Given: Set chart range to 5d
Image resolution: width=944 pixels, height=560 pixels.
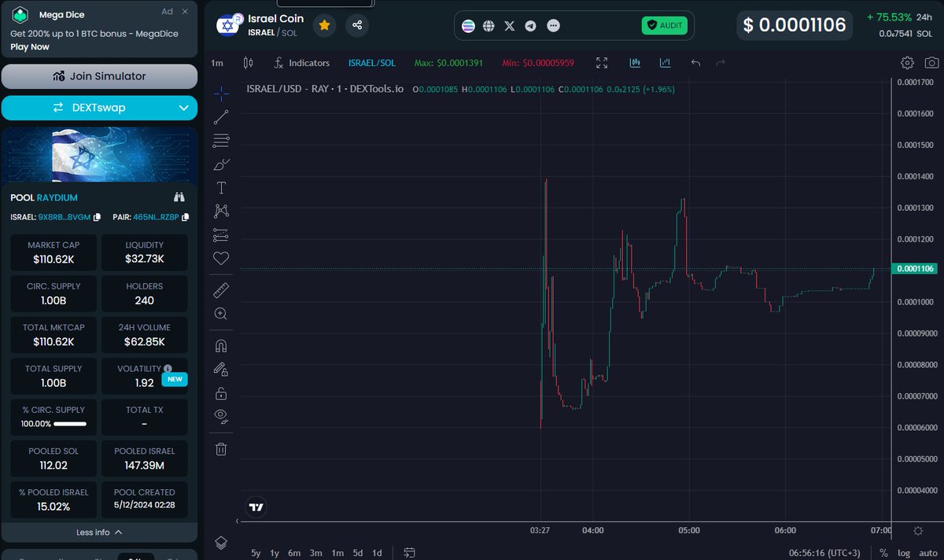Looking at the screenshot, I should coord(358,553).
